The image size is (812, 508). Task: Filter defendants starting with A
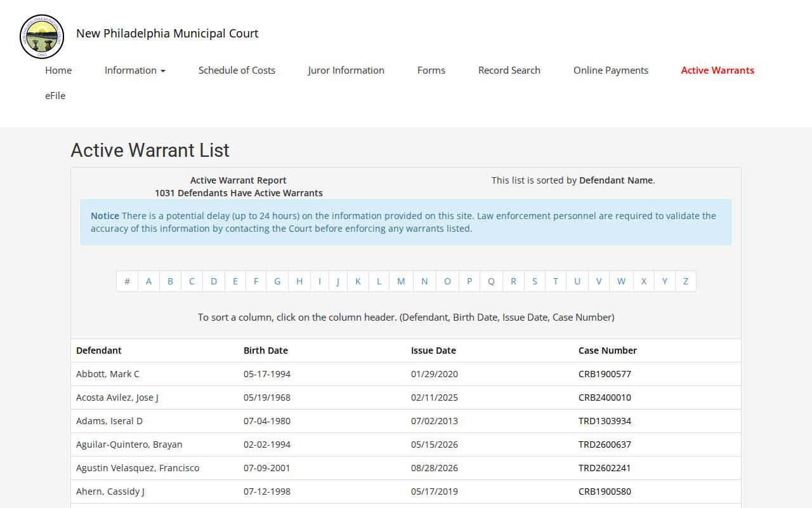[x=148, y=281]
